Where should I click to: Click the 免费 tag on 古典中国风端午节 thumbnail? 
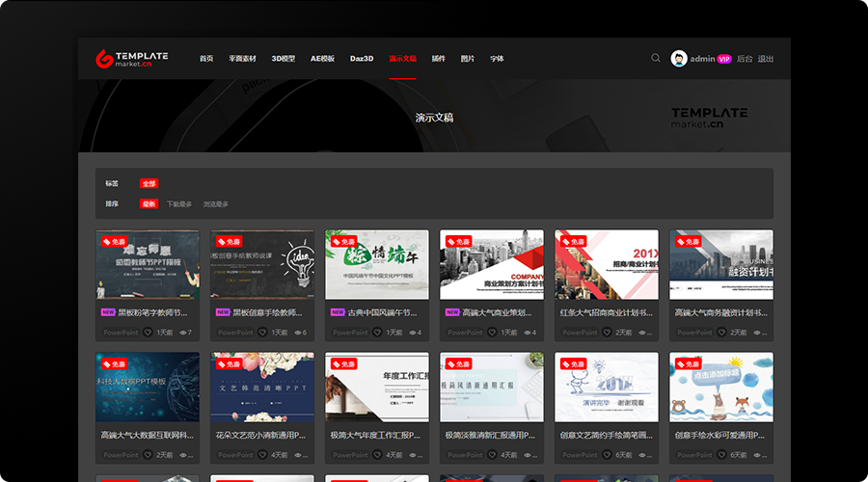pyautogui.click(x=343, y=242)
